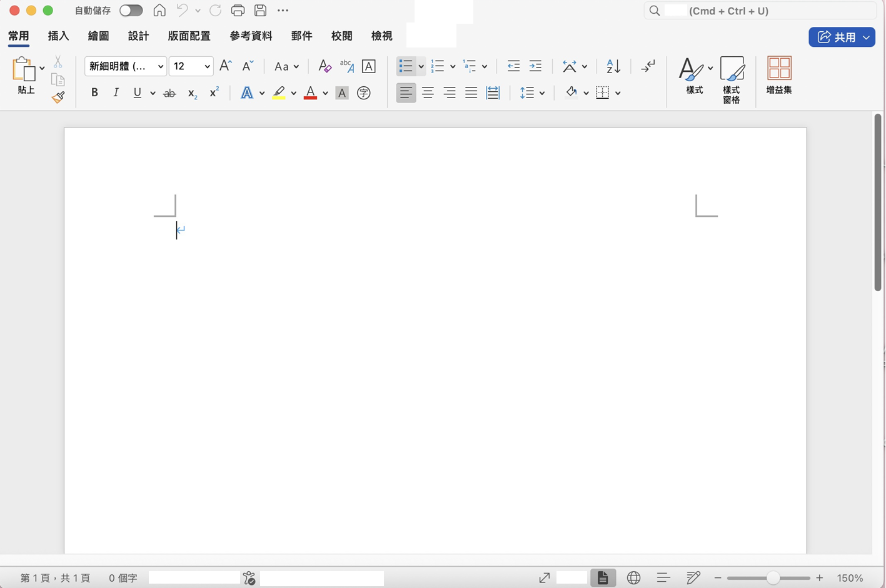886x588 pixels.
Task: Expand the Undo history dropdown arrow
Action: click(198, 11)
